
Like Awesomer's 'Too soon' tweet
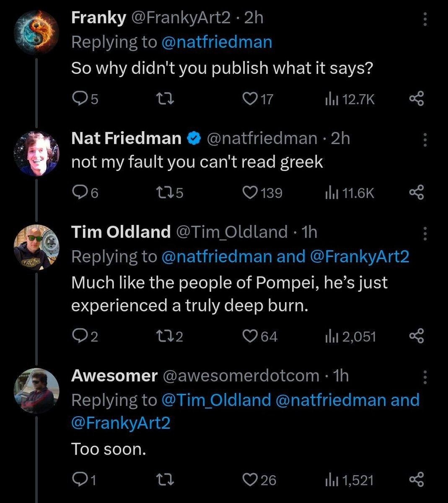pyautogui.click(x=259, y=480)
